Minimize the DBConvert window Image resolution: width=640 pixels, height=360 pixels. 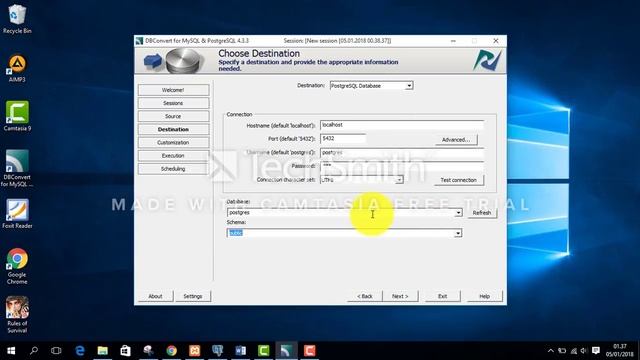[x=453, y=41]
